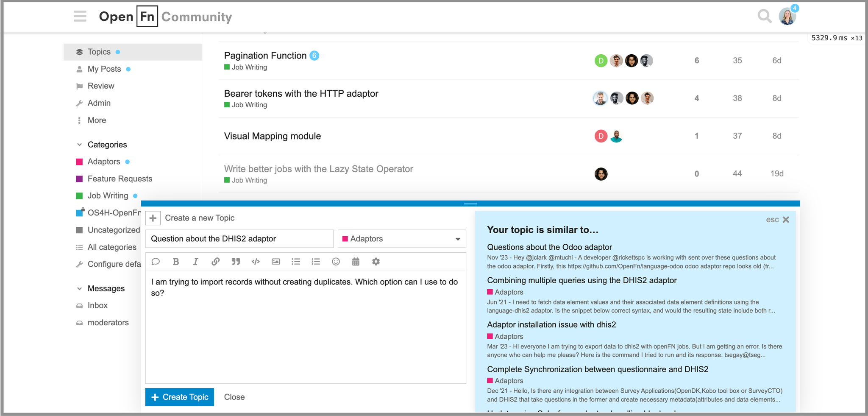The height and width of the screenshot is (416, 868).
Task: Open the Visual Mapping module topic
Action: 273,136
